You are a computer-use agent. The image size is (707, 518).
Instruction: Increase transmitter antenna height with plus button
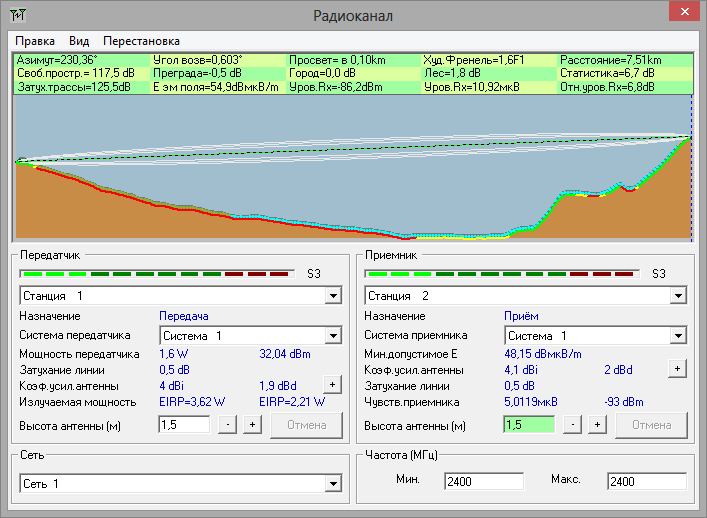click(x=252, y=425)
